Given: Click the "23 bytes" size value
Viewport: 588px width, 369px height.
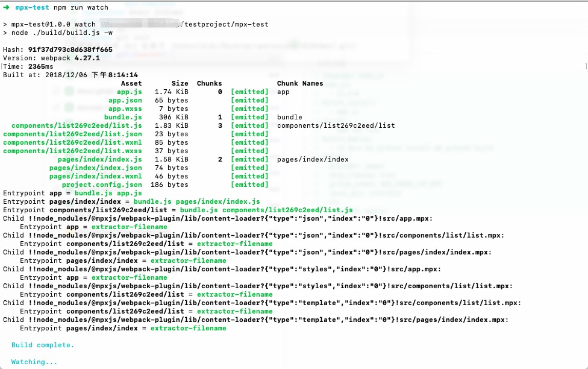Looking at the screenshot, I should (171, 134).
